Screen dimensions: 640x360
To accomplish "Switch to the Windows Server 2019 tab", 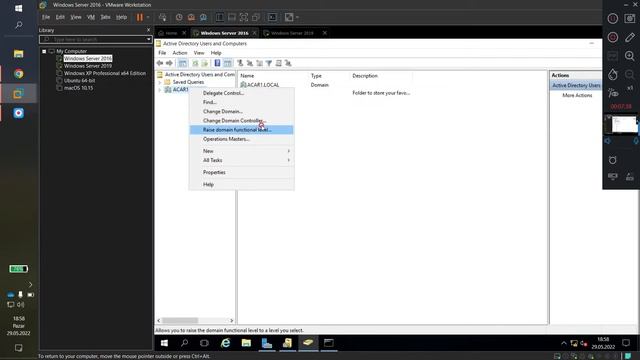I will point(292,33).
